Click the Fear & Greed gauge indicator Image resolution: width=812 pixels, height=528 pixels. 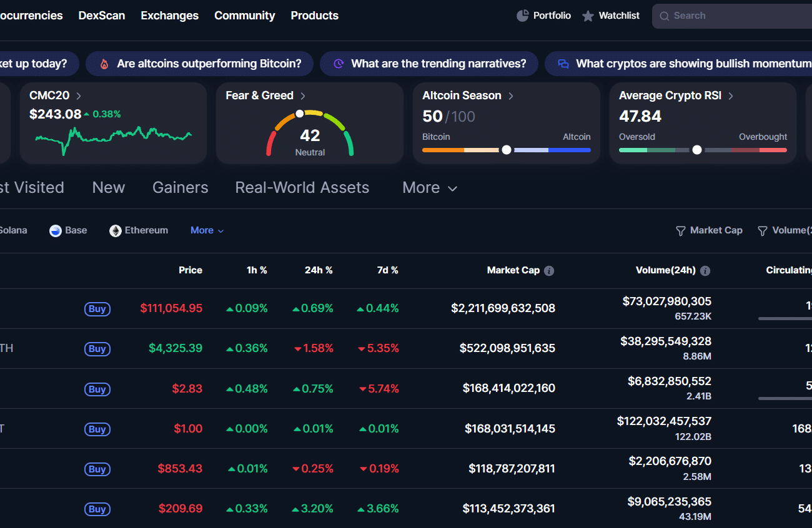coord(300,114)
